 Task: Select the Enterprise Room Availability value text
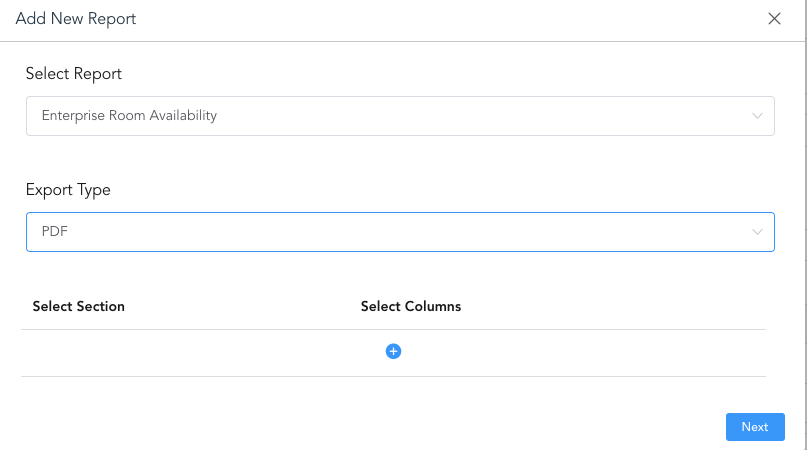[x=129, y=116]
